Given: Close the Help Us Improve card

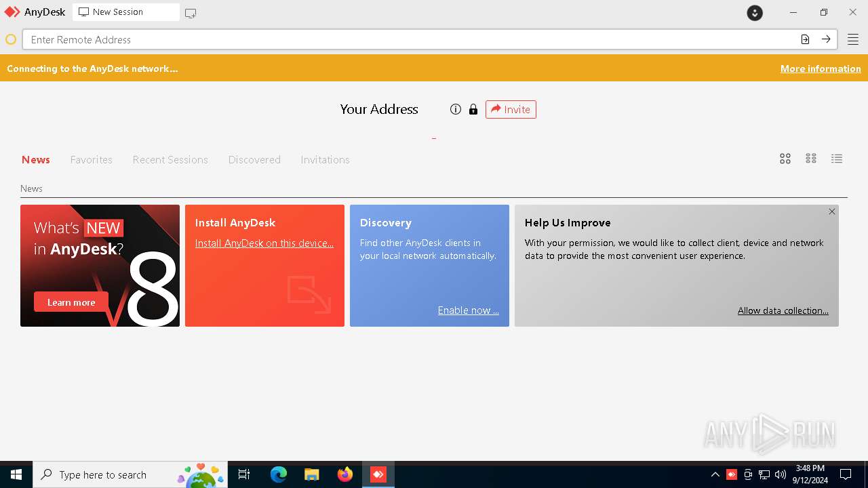Looking at the screenshot, I should click(x=832, y=211).
